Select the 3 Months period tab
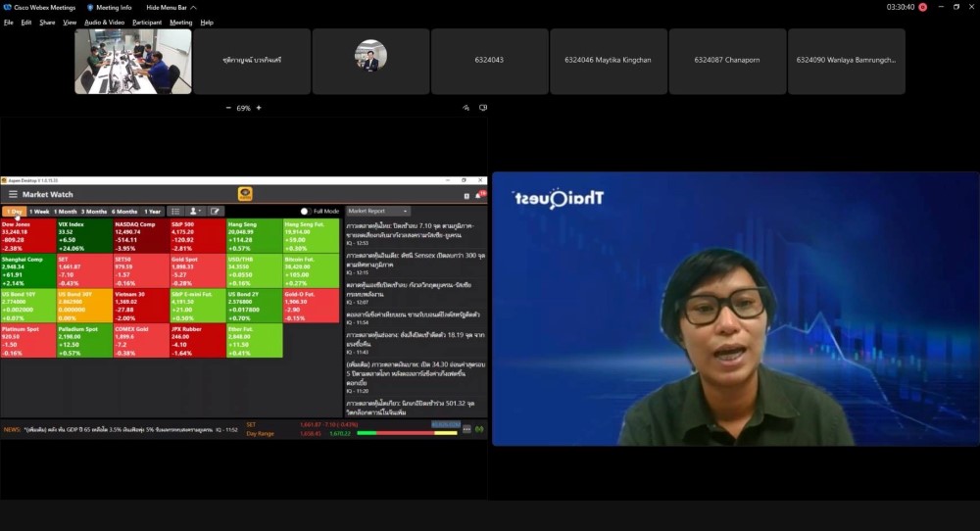This screenshot has height=531, width=980. pyautogui.click(x=94, y=212)
